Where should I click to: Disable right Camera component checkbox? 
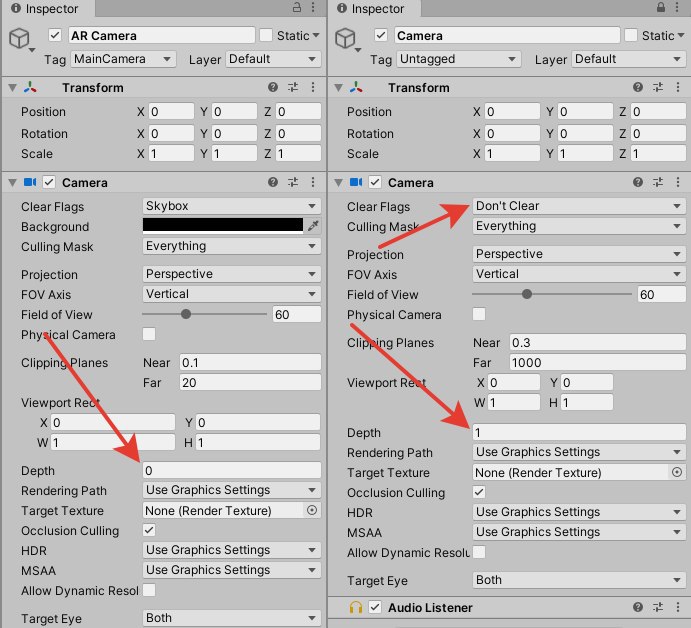(x=375, y=182)
